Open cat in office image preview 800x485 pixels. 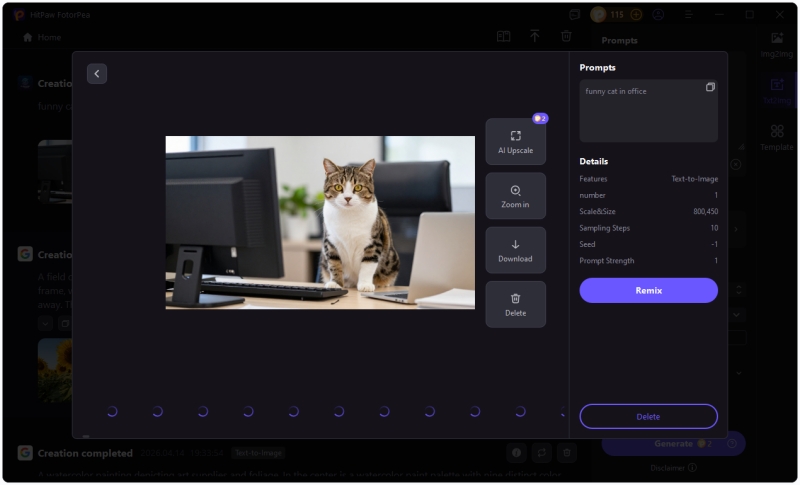point(320,222)
